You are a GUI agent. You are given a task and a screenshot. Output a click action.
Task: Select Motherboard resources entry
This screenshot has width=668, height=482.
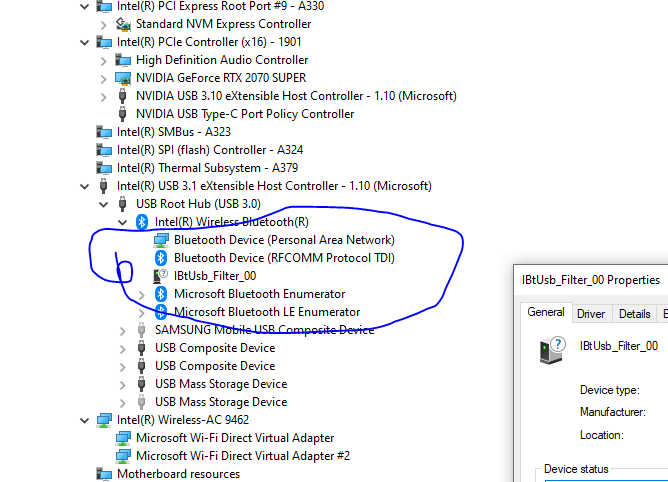(x=179, y=474)
